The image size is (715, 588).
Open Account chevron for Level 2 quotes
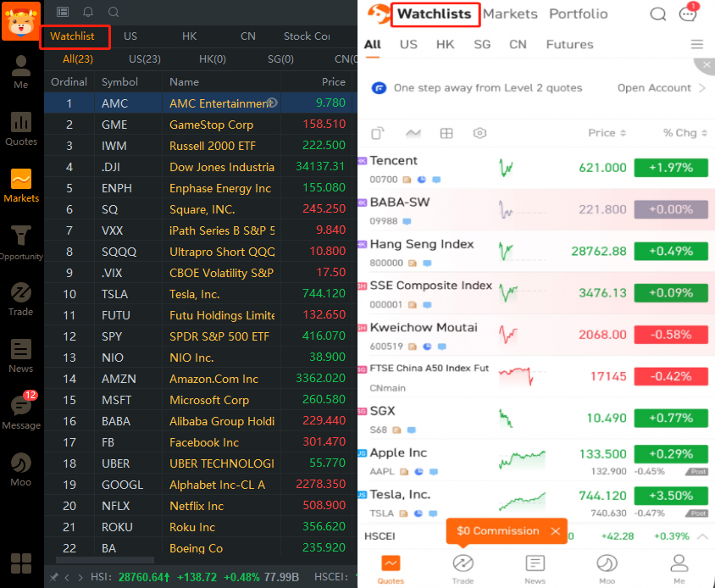click(x=702, y=87)
